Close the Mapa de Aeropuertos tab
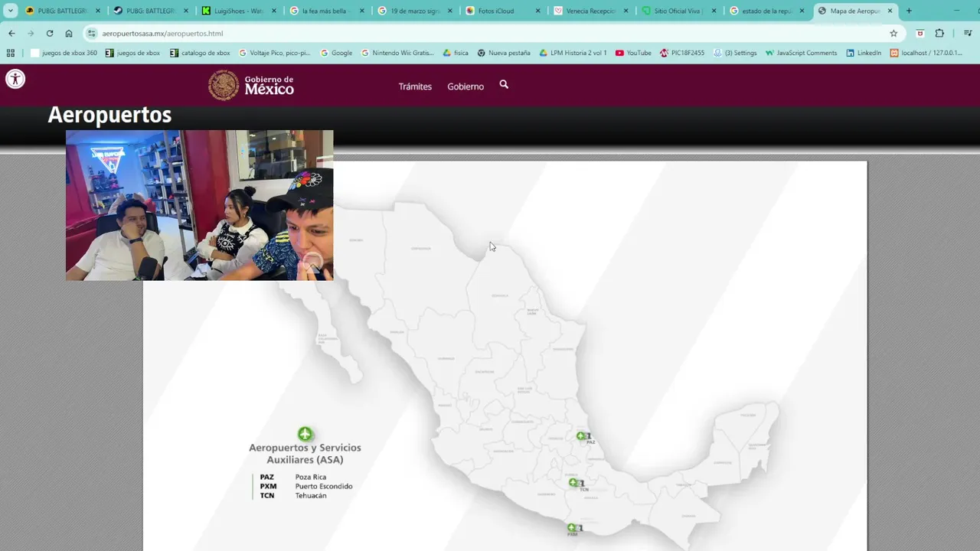 [890, 11]
